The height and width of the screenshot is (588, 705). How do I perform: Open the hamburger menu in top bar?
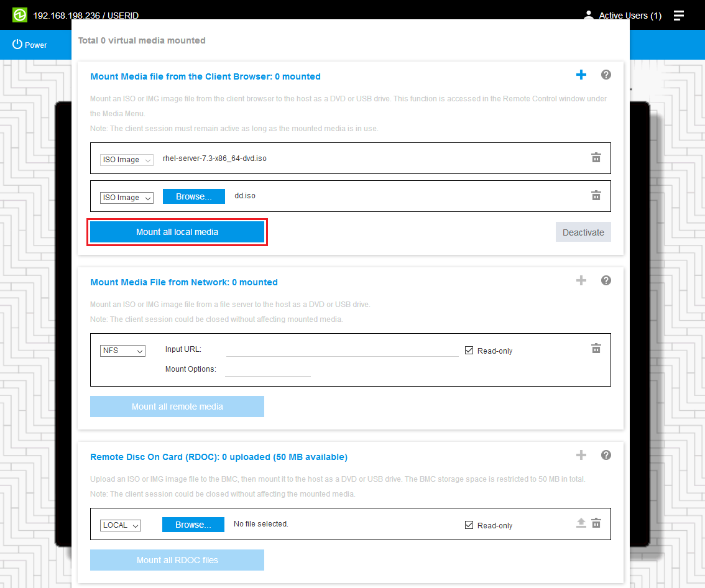pos(679,16)
